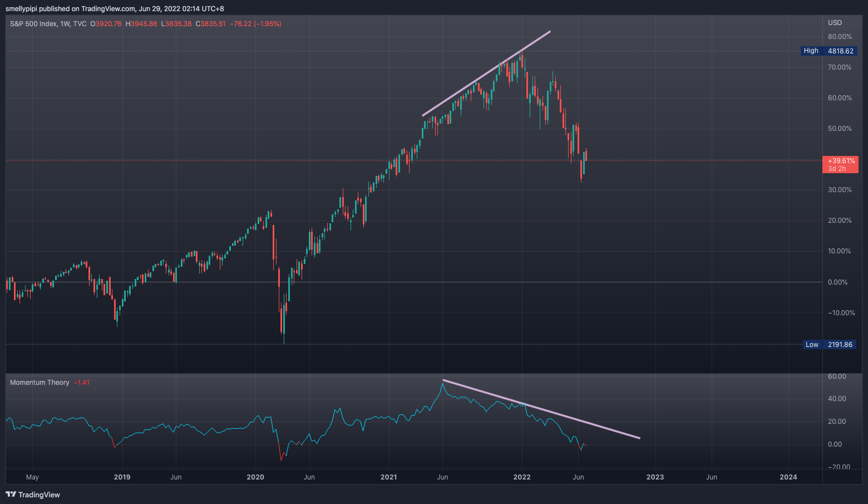
Task: Click the Momentum Theory indicator label
Action: point(40,383)
